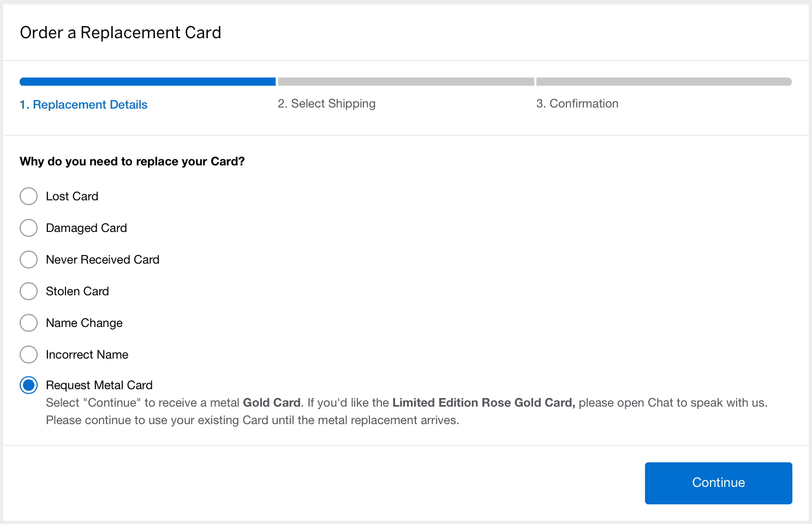Screen dimensions: 812x524
Task: Click the "Why do you need to replace" question
Action: (x=132, y=162)
